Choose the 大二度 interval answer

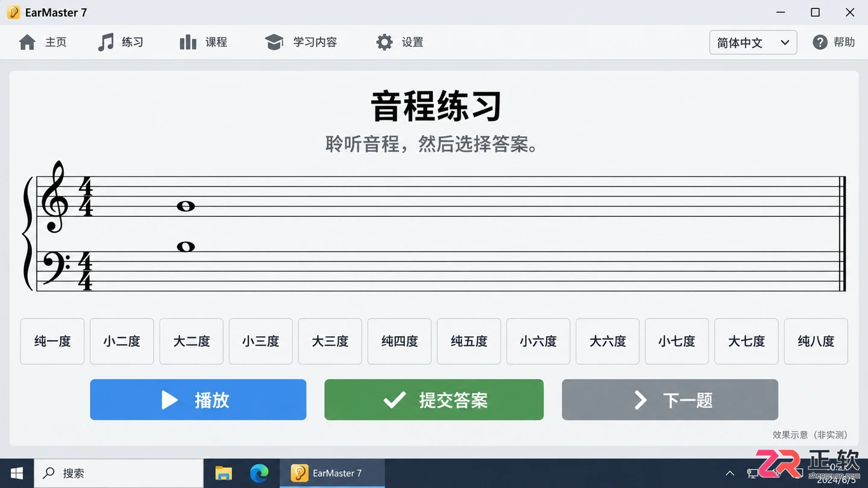pyautogui.click(x=192, y=342)
